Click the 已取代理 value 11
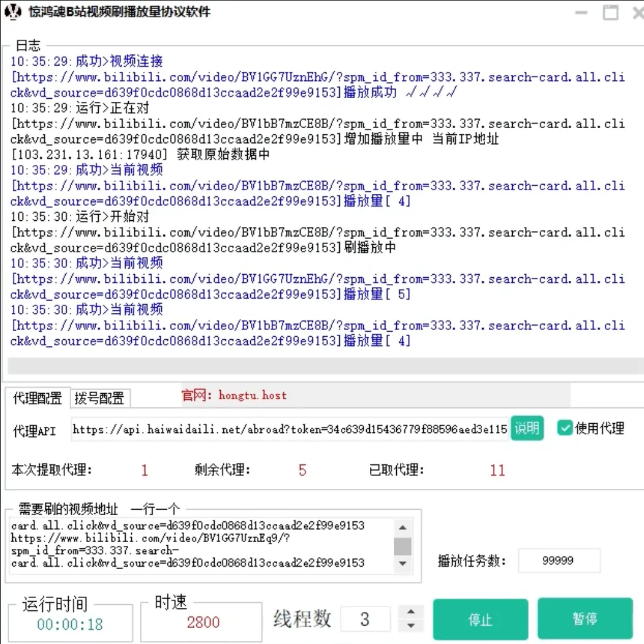 tap(497, 470)
